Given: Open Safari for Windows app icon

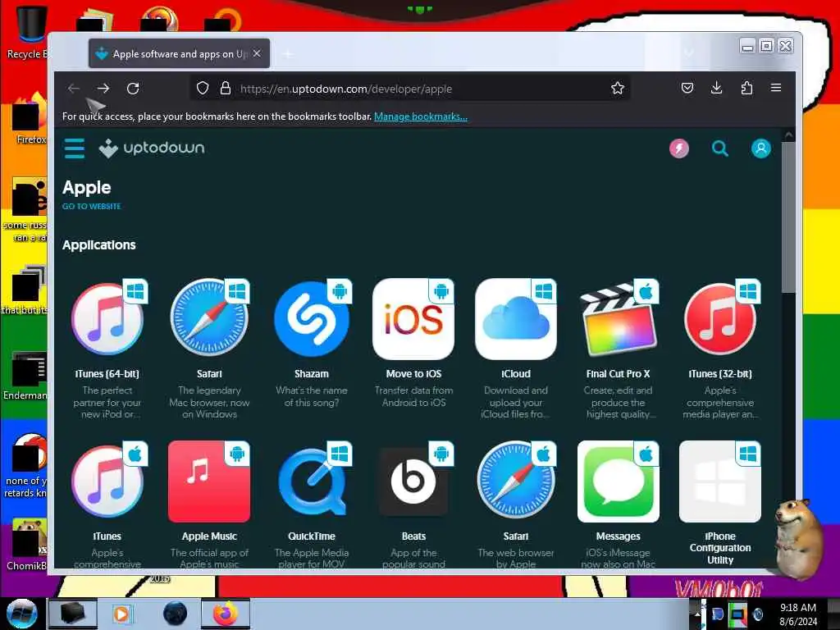Looking at the screenshot, I should click(209, 319).
